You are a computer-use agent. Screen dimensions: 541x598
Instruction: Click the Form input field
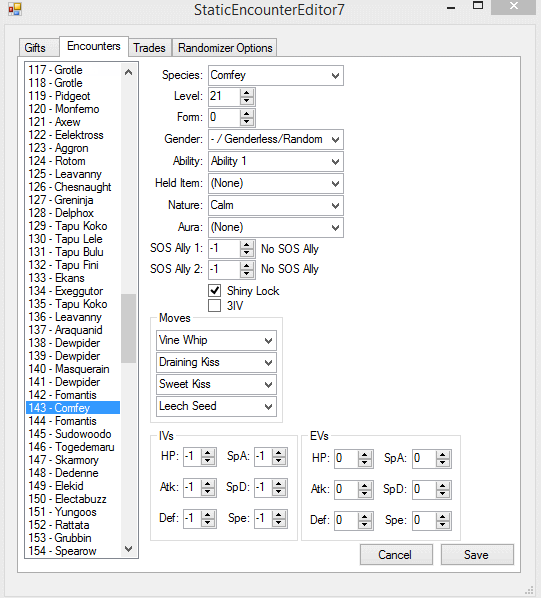coord(225,117)
